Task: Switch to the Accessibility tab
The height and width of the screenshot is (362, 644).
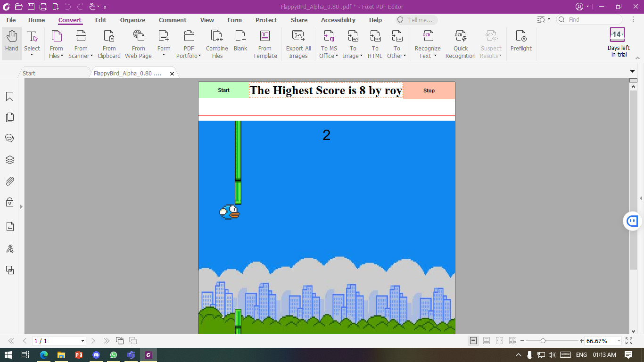Action: [x=338, y=20]
